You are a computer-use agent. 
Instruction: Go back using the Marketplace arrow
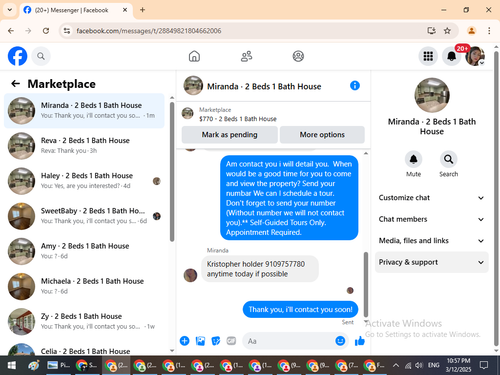click(16, 84)
